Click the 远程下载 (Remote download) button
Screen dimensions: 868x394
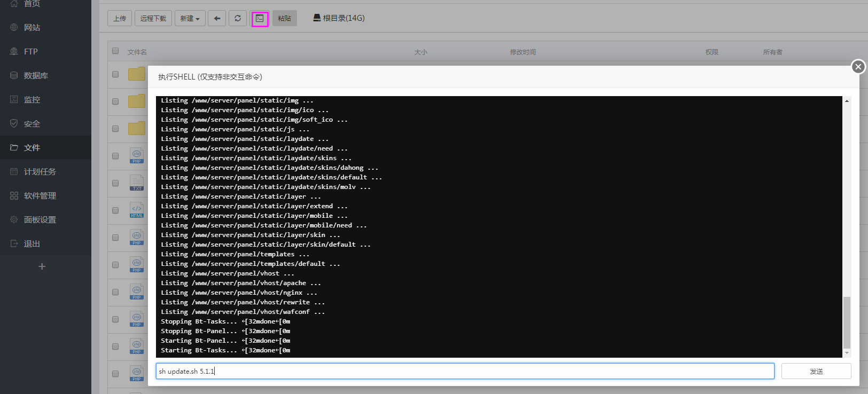[x=153, y=18]
